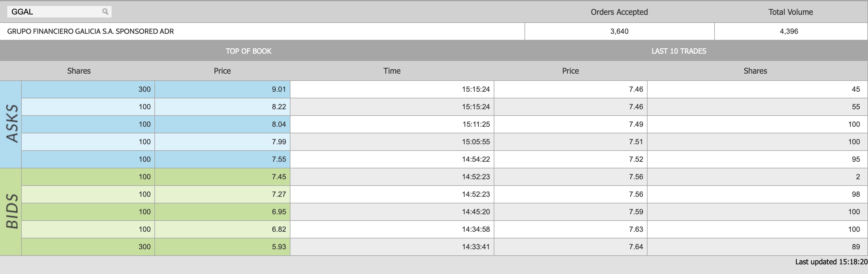Select the LAST 10 TRADES section header
The height and width of the screenshot is (274, 868).
coord(679,51)
